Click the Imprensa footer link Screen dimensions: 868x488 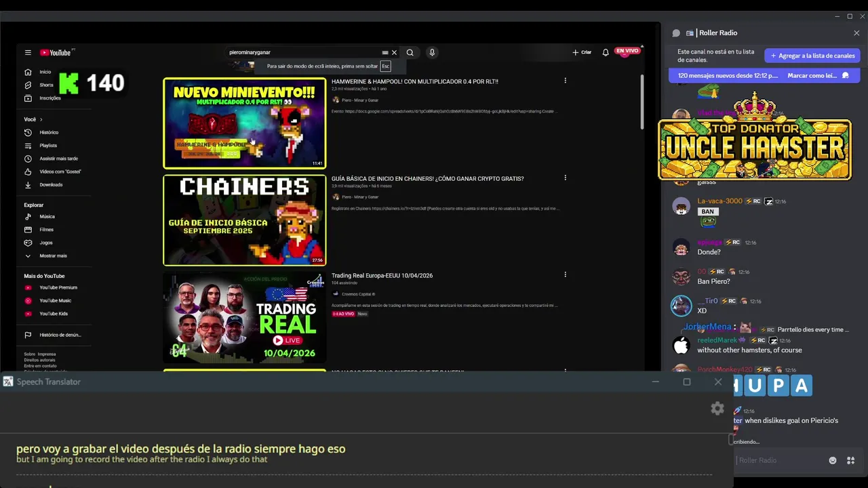47,354
